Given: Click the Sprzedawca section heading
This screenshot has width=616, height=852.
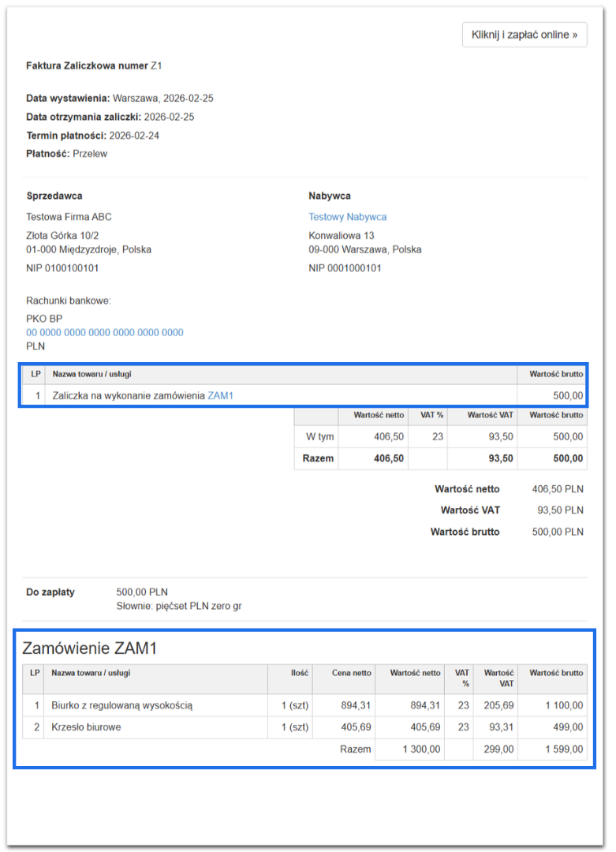Looking at the screenshot, I should coord(54,196).
